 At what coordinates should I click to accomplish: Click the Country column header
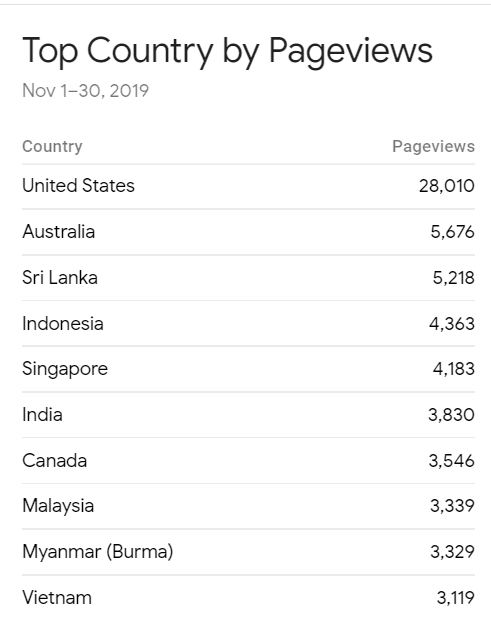click(x=52, y=147)
